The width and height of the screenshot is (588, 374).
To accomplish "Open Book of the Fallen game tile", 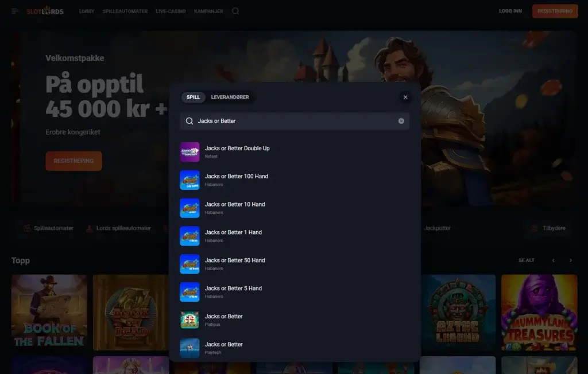I will pyautogui.click(x=49, y=312).
